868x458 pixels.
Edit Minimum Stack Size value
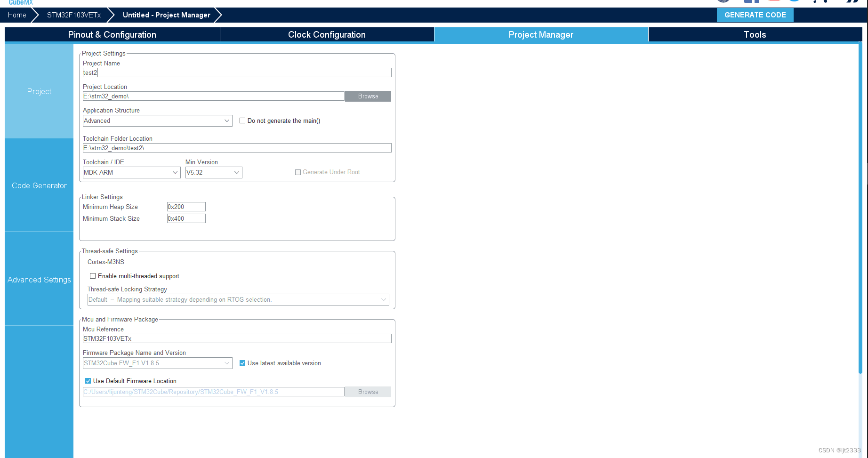pos(186,218)
